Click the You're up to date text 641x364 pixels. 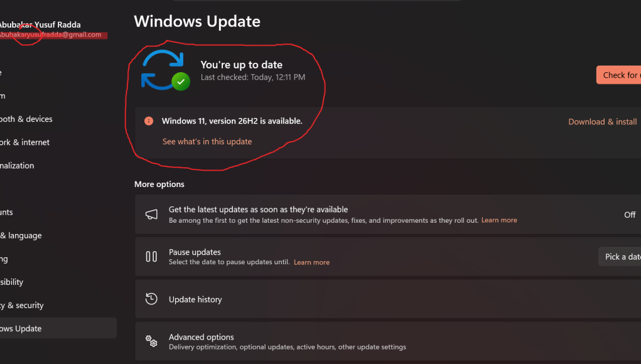[x=241, y=65]
